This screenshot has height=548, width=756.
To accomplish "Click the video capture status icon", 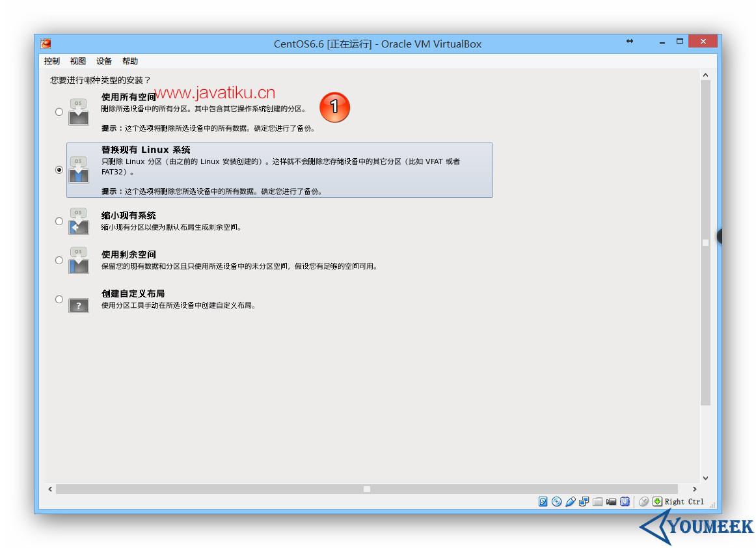I will (612, 502).
